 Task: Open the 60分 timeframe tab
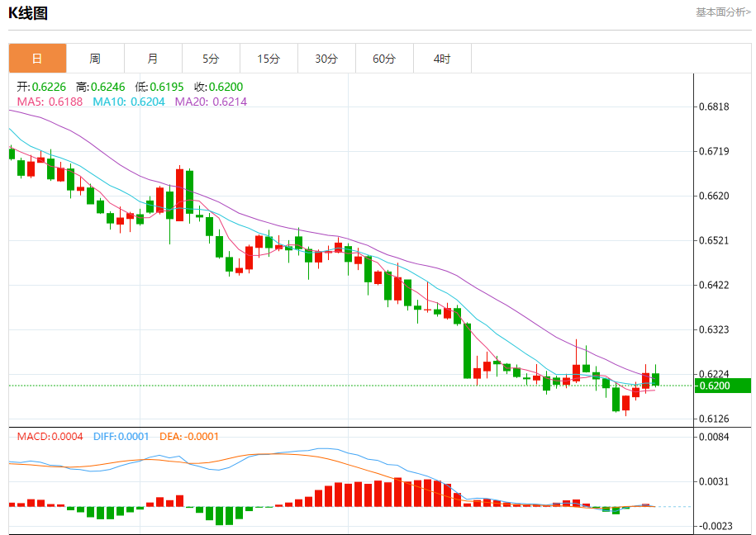tap(385, 59)
